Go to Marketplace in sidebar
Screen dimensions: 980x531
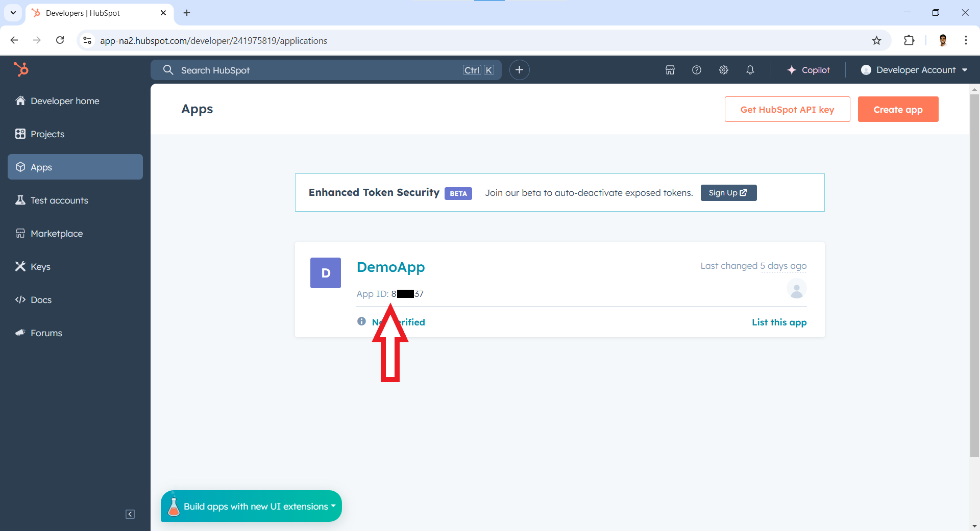75,234
